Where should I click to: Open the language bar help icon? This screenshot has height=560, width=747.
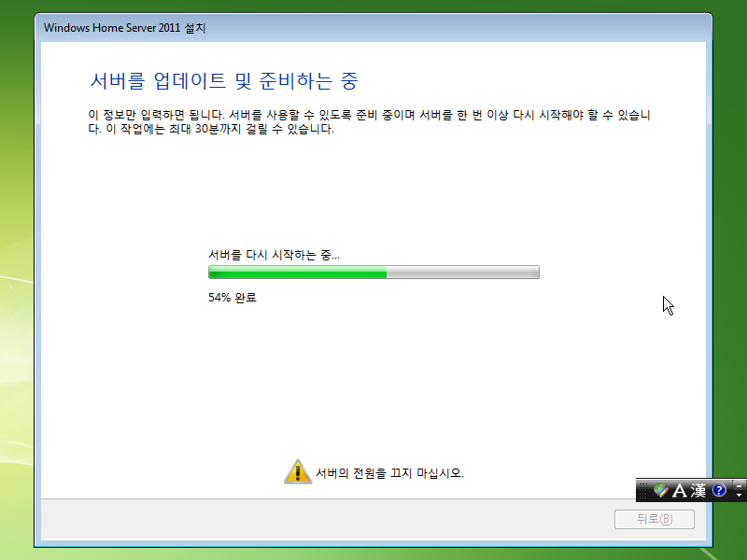[x=719, y=490]
